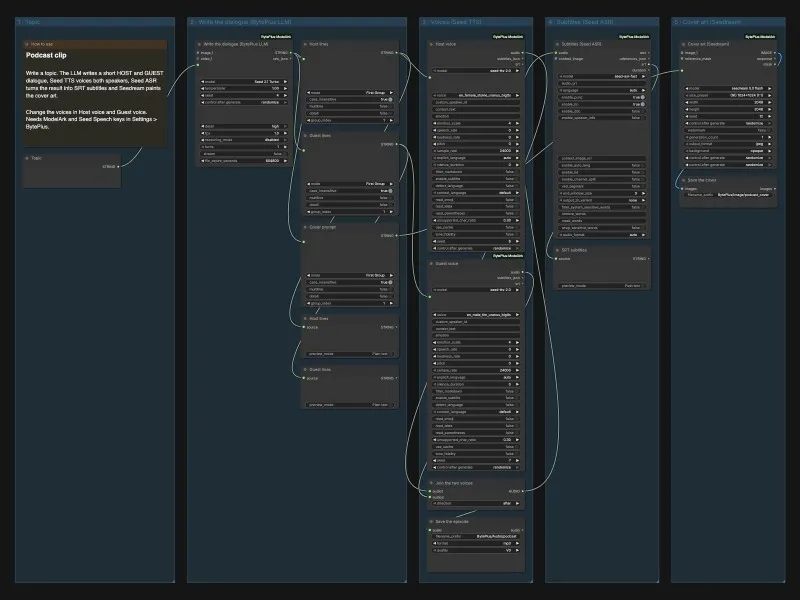800x600 pixels.
Task: Select the 5 · Cover art (Seedream) group header
Action: click(x=728, y=22)
